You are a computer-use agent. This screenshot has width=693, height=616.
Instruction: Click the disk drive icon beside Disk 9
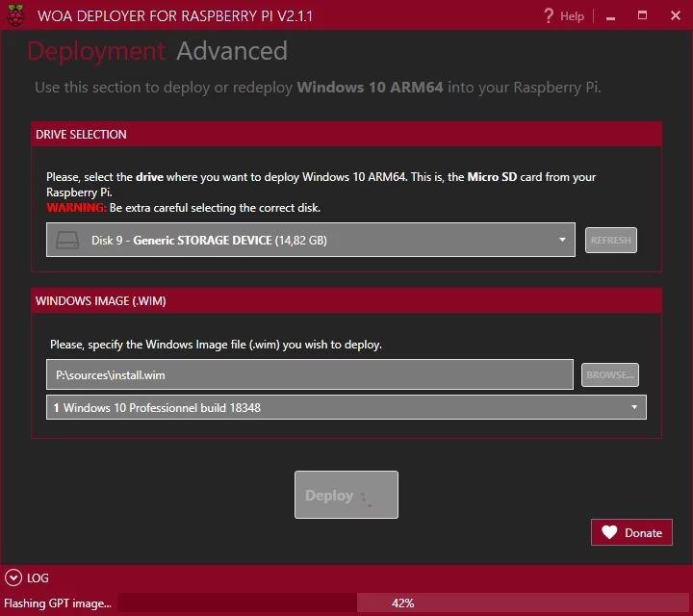point(67,240)
